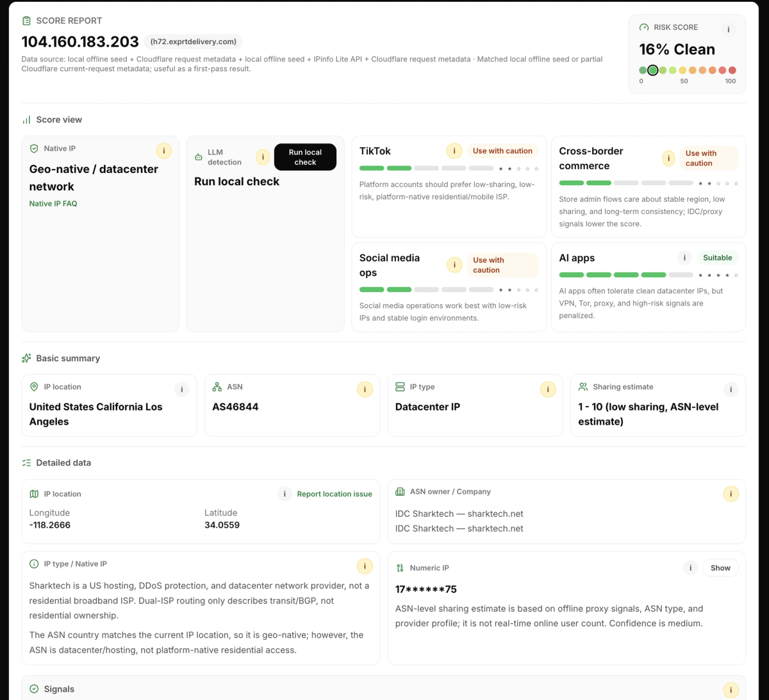This screenshot has width=769, height=700.
Task: Click the ASN network icon
Action: [x=217, y=387]
